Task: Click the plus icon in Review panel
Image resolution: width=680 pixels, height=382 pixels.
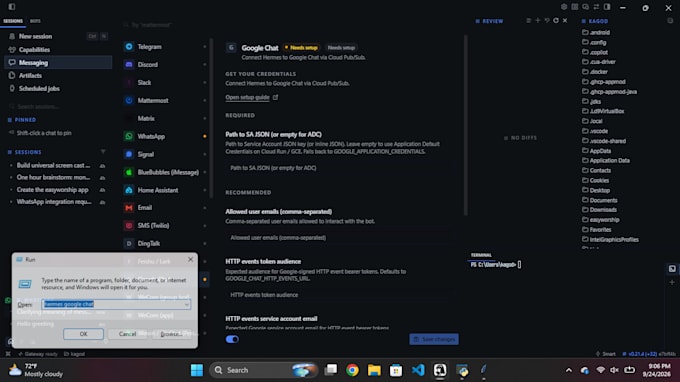Action: coord(538,20)
